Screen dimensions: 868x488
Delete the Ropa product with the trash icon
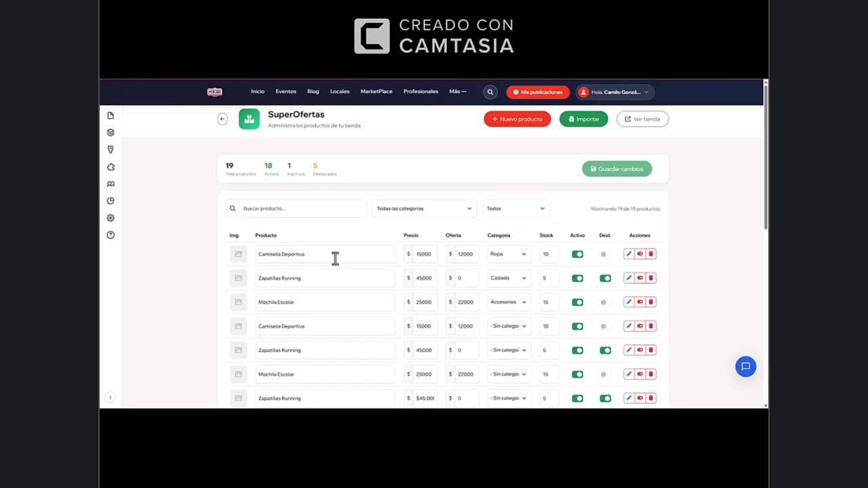[x=650, y=254]
